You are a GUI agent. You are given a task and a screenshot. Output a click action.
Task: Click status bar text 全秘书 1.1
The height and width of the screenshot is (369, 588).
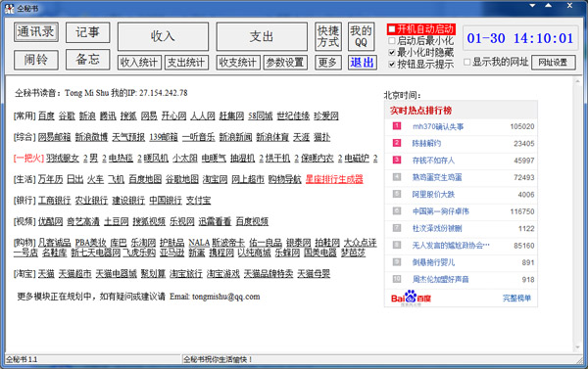22,359
